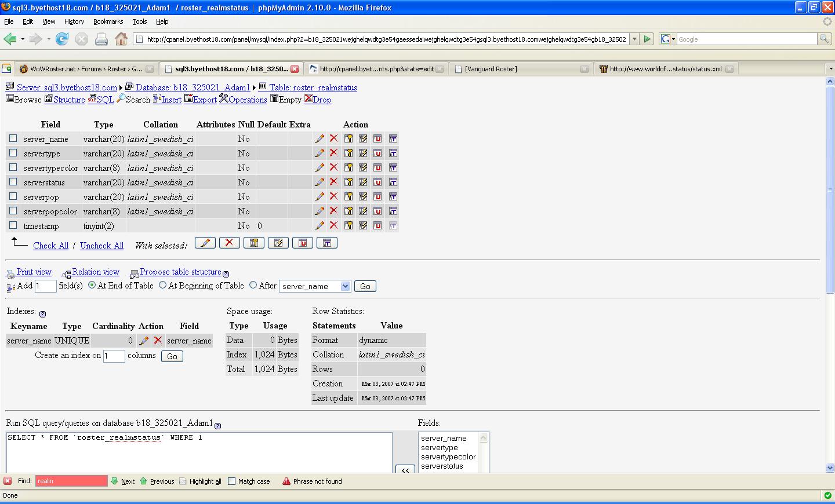The width and height of the screenshot is (835, 504).
Task: Click Find Next in find bar
Action: (123, 481)
